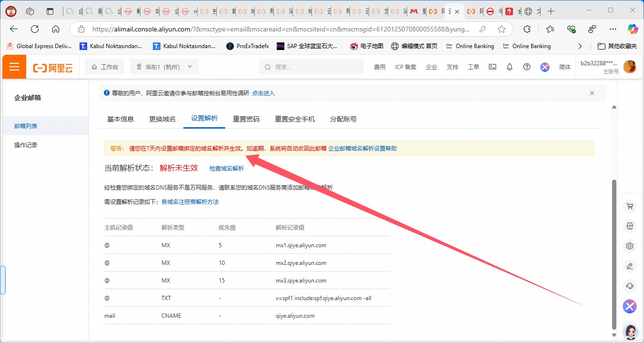
Task: Open 企业邮箱域名解析设置帮助 link
Action: point(362,148)
